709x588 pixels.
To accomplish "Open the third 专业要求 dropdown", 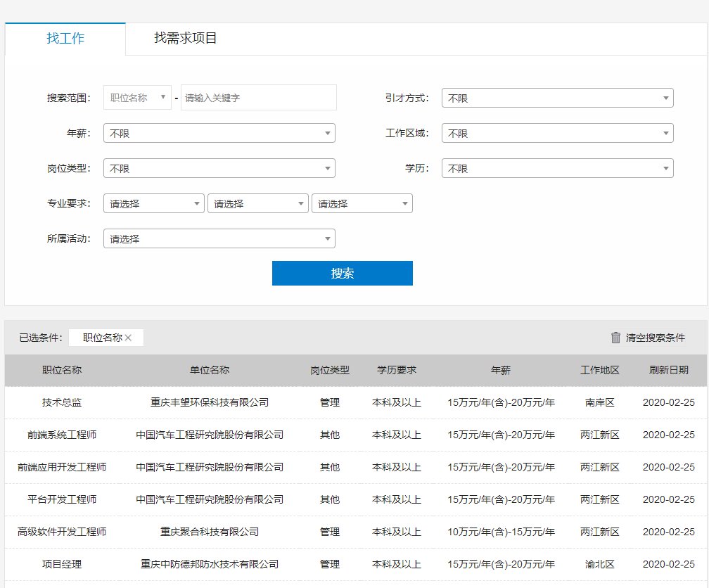I will pyautogui.click(x=362, y=204).
